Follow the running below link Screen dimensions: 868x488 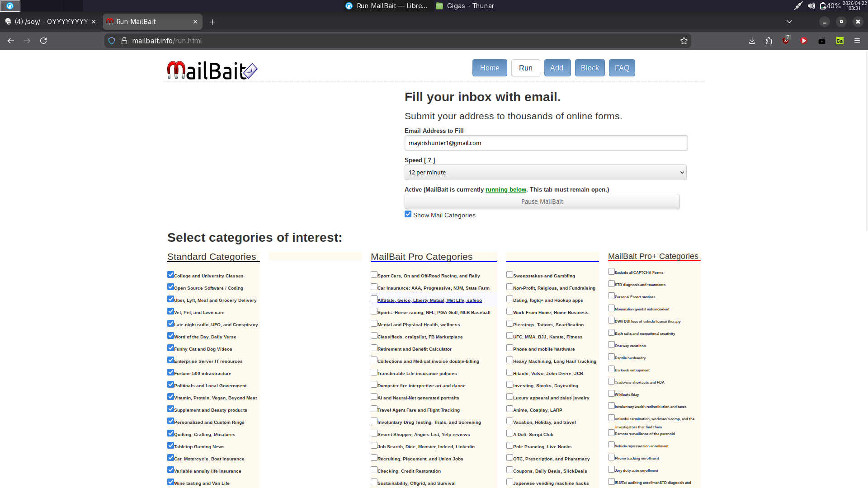[505, 189]
